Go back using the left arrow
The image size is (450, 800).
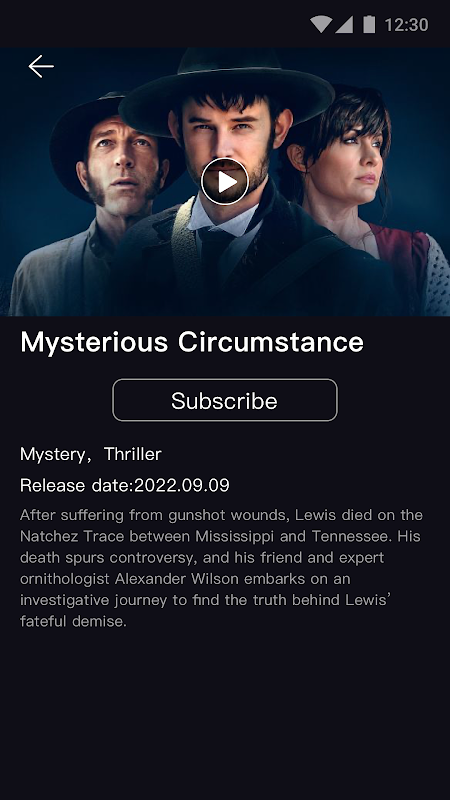point(41,67)
